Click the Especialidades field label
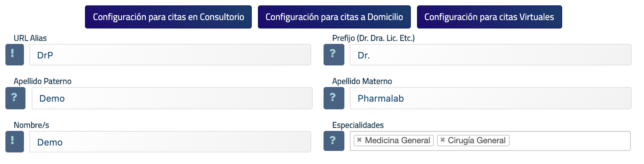Viewport: 644px width, 164px height. tap(358, 125)
